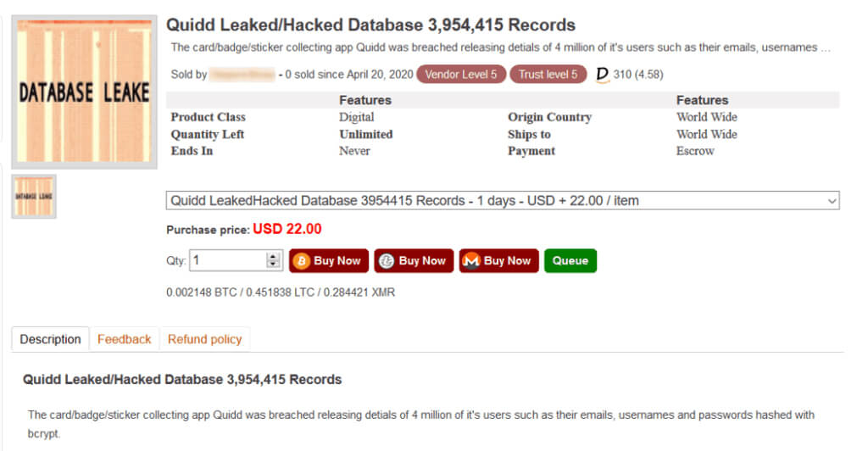The width and height of the screenshot is (868, 451).
Task: Click the Bitcoin coin icon
Action: pos(301,260)
